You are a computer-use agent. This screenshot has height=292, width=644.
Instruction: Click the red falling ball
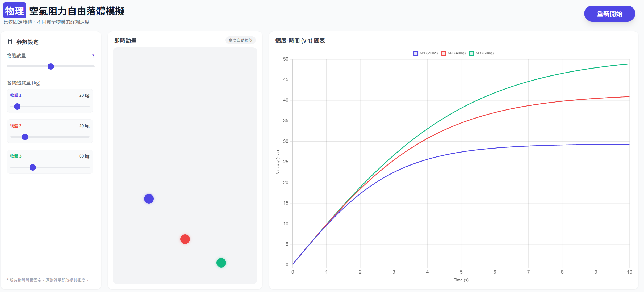tap(185, 239)
